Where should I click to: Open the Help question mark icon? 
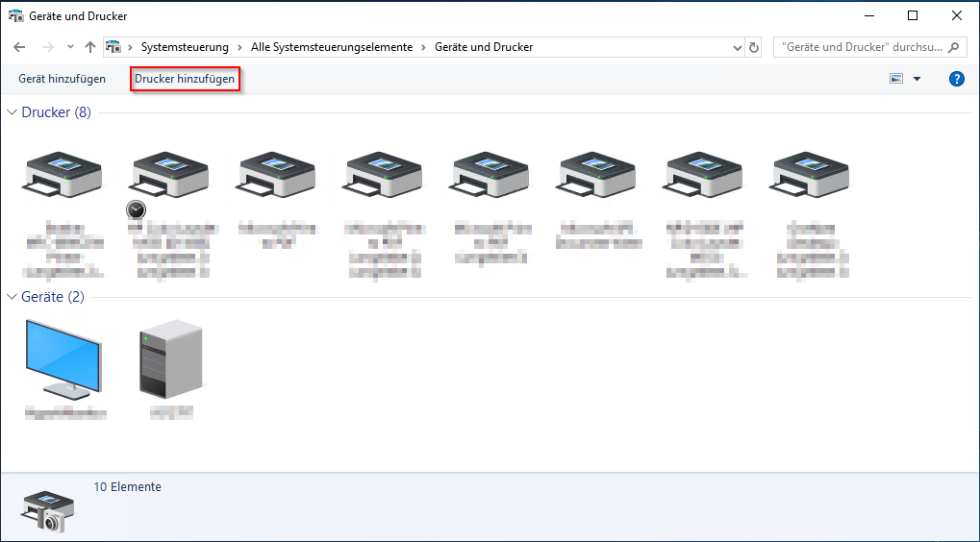[956, 79]
